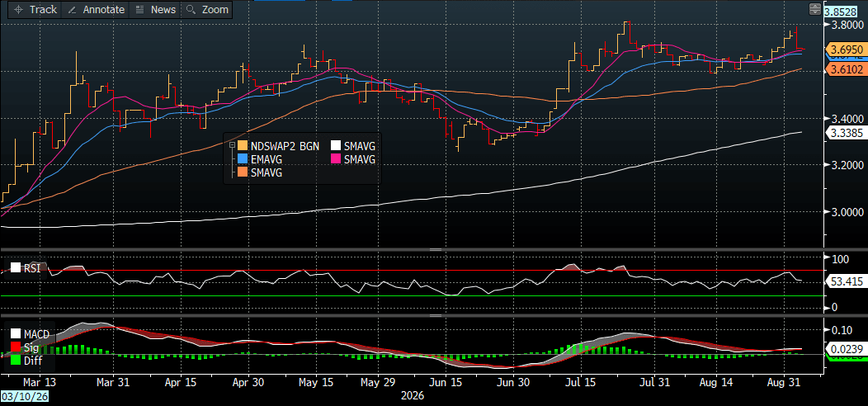This screenshot has height=406, width=868.
Task: Click the May 29 date label
Action: [376, 382]
